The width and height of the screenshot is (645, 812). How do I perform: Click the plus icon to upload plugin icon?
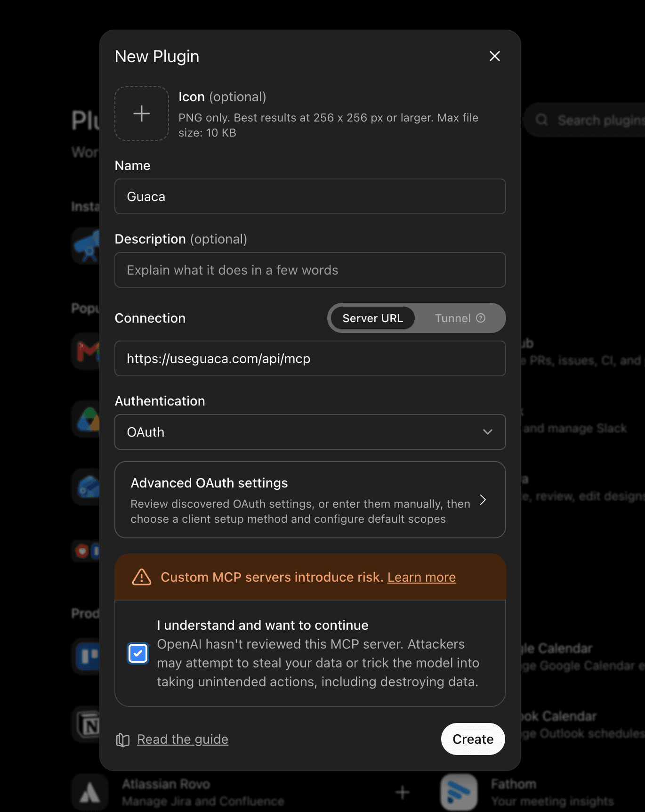pos(142,114)
